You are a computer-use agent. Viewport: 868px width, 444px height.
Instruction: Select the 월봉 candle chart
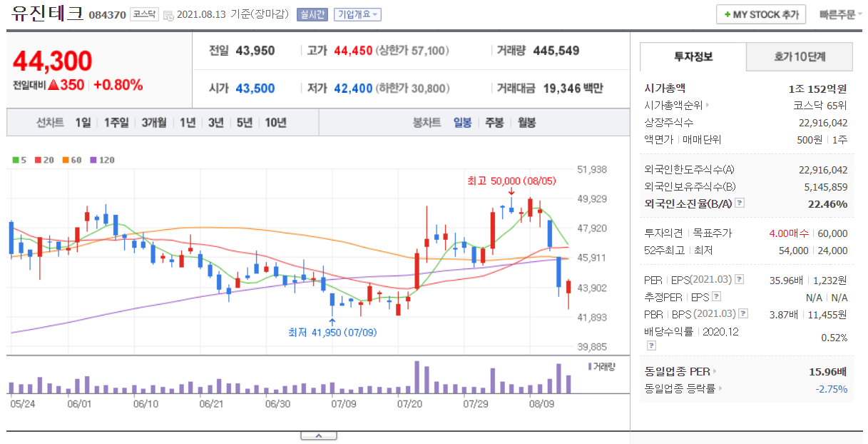[x=526, y=122]
